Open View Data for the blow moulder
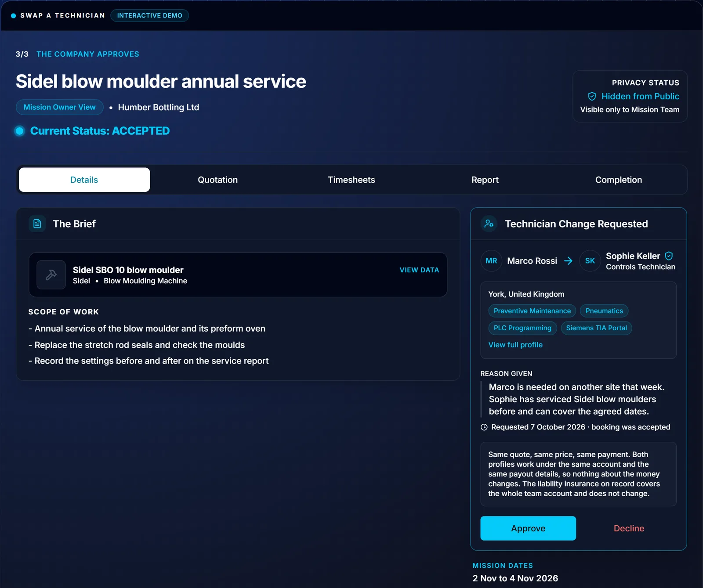703x588 pixels. (419, 270)
